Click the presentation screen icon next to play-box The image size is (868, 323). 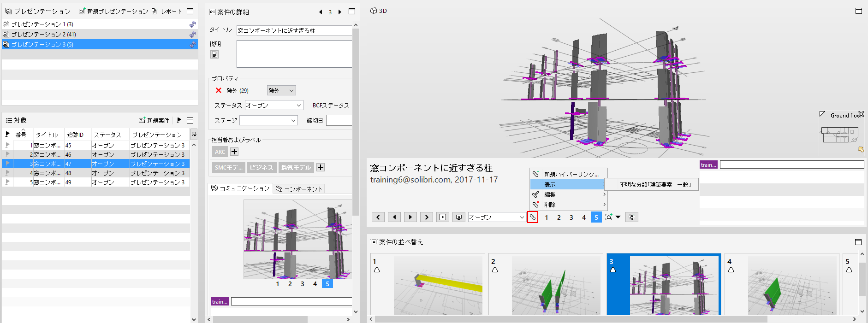459,217
